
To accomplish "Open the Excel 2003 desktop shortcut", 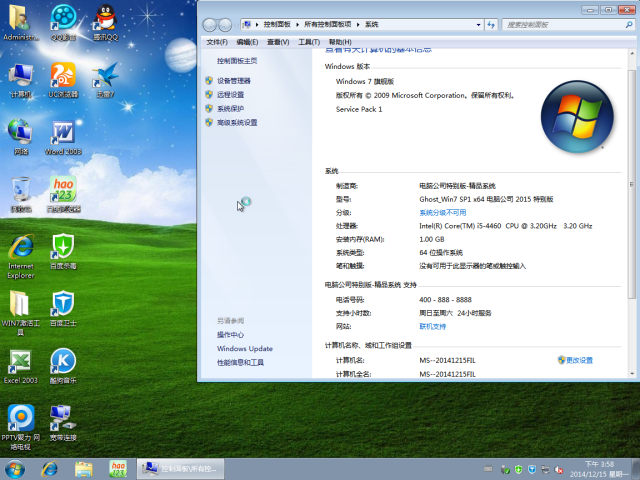I will 20,366.
